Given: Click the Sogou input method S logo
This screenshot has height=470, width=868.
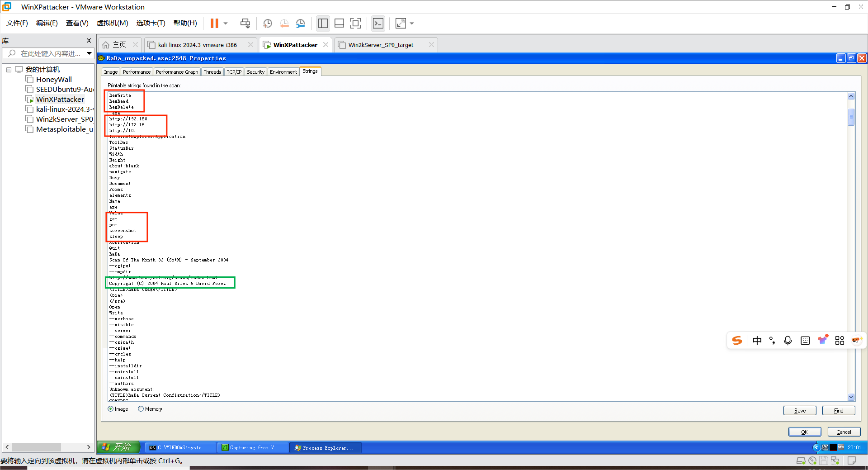Looking at the screenshot, I should click(x=737, y=341).
